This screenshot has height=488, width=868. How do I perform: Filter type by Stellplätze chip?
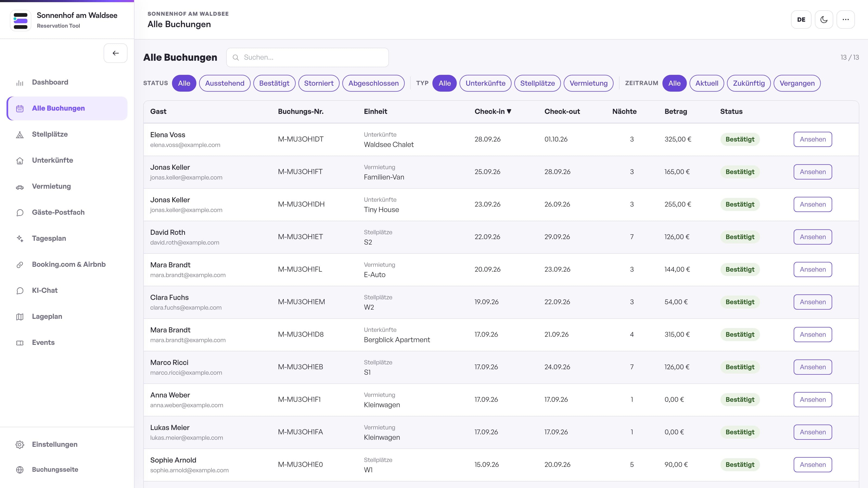tap(537, 83)
